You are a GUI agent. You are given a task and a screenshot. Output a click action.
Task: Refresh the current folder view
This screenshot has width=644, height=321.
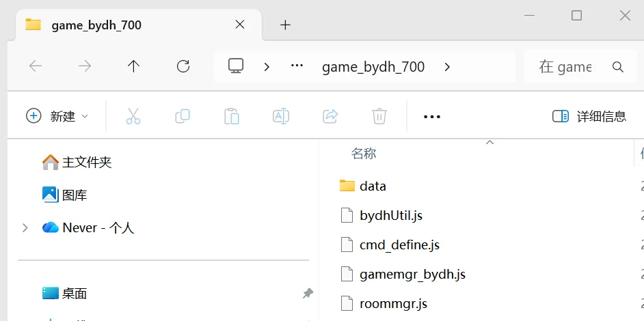183,66
